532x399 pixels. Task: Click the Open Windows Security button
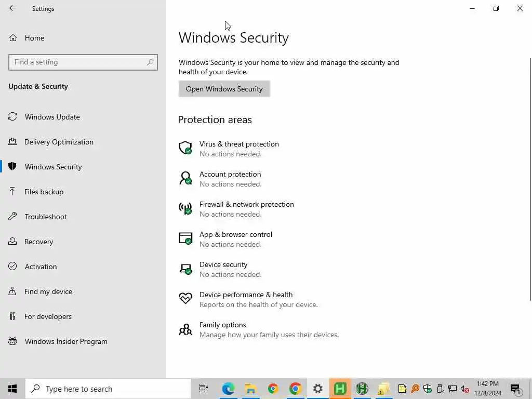click(224, 89)
